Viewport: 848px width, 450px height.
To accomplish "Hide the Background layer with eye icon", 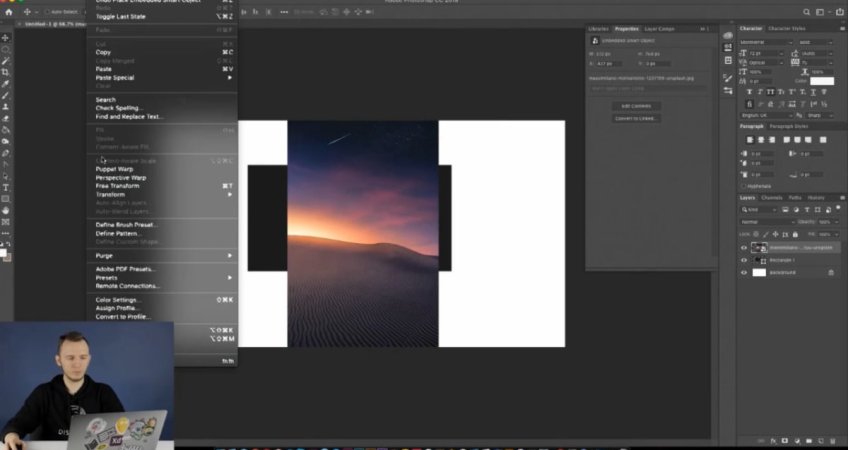I will coord(744,272).
